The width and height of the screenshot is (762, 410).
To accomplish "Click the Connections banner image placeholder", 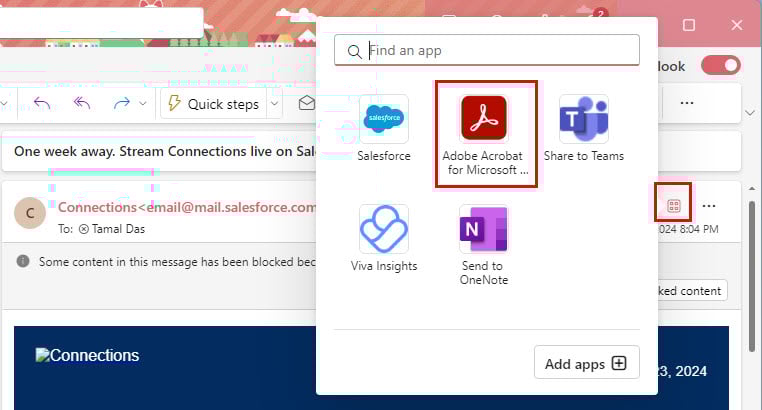I will 87,355.
